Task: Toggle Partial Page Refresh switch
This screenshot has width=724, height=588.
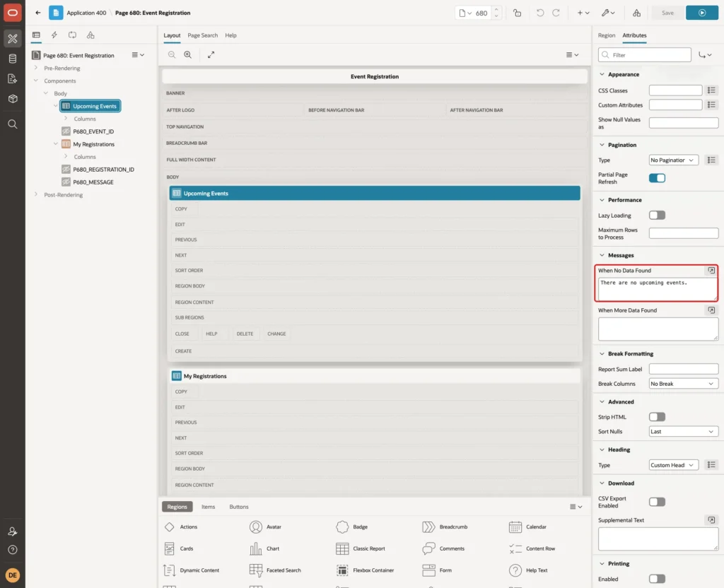Action: (657, 178)
